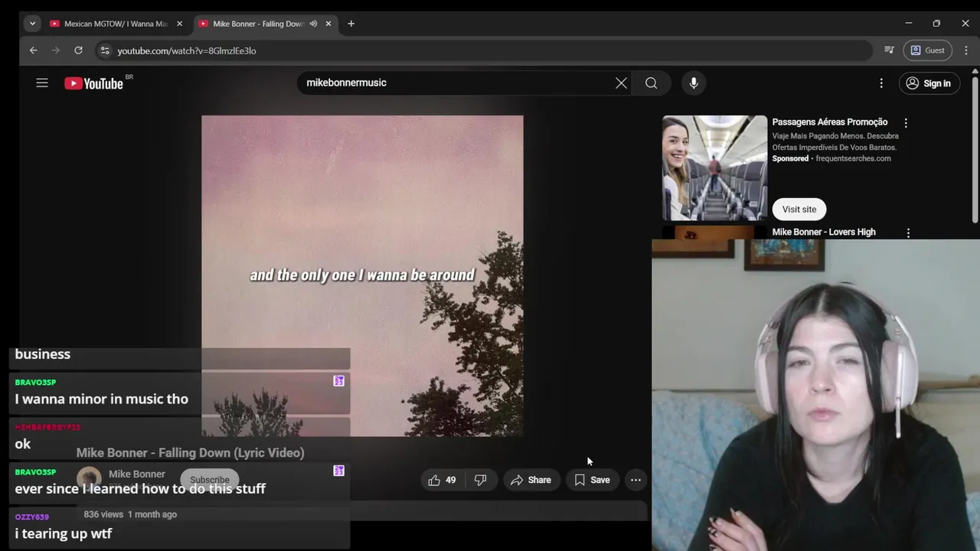Open the media control icon in browser toolbar
Image resolution: width=980 pixels, height=551 pixels.
pos(889,51)
